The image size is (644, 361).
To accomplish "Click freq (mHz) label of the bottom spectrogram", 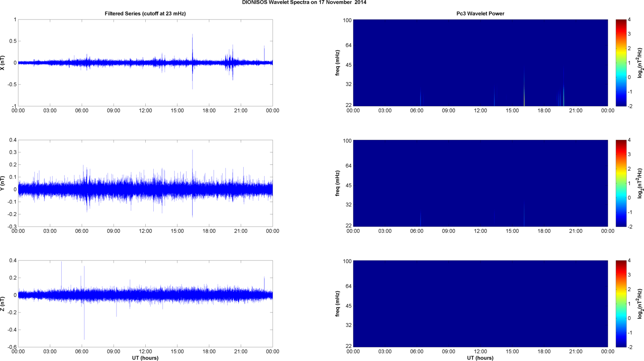I will click(x=338, y=304).
